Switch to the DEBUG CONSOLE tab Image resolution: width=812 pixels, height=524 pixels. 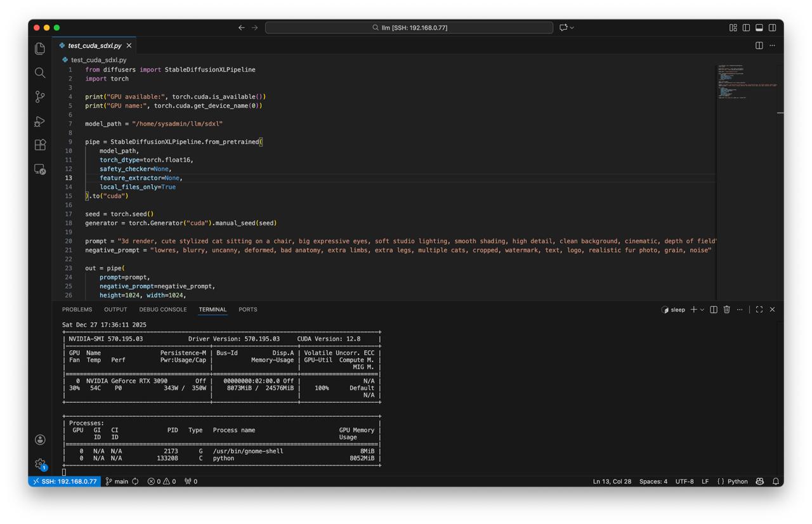(163, 310)
